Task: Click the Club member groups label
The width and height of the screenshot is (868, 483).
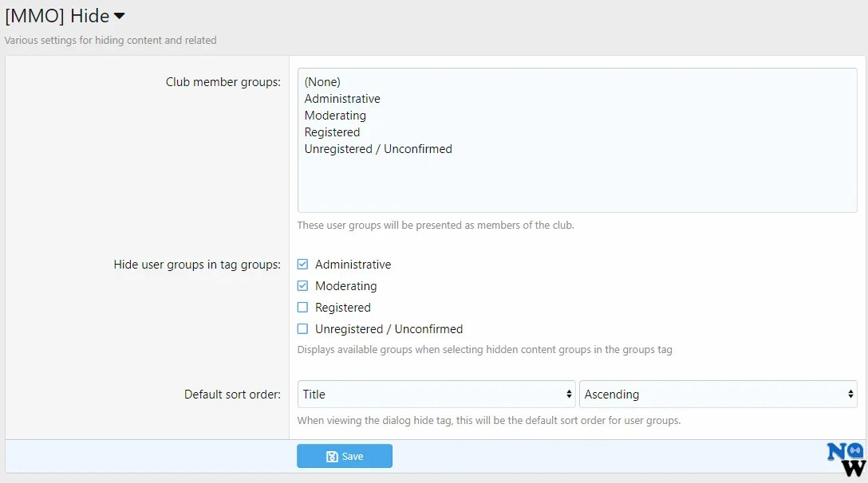Action: click(223, 82)
